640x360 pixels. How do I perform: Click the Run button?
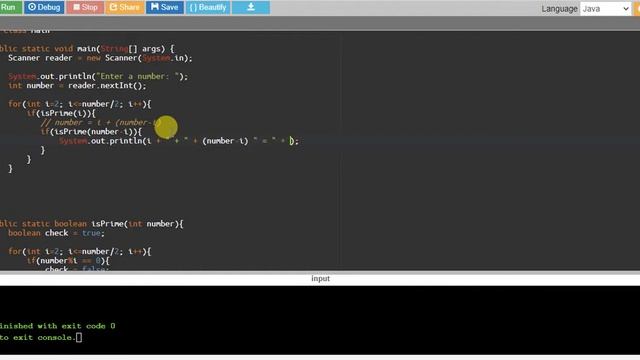tap(10, 7)
